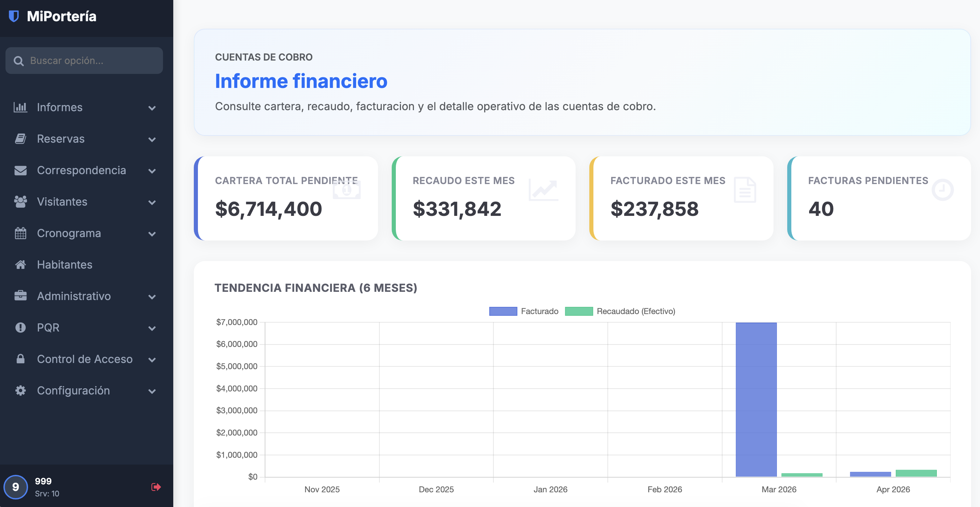This screenshot has height=507, width=980.
Task: Click the Mar 2026 Facturado bar
Action: (x=756, y=400)
